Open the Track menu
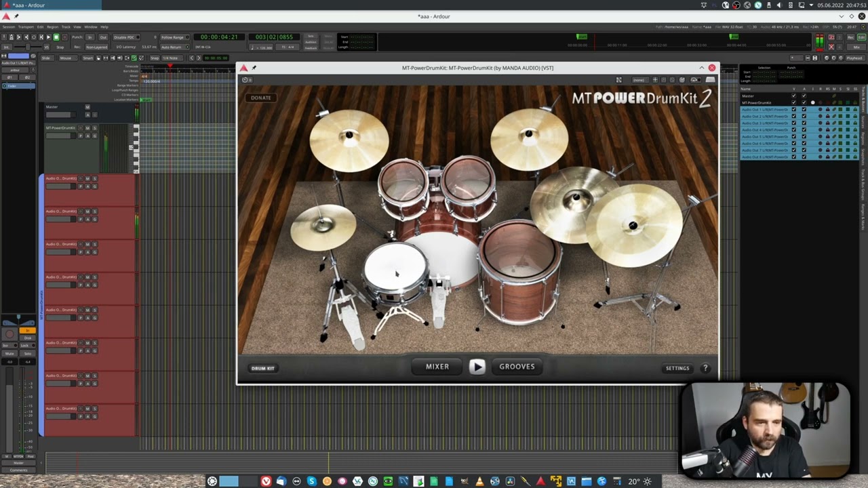Viewport: 868px width, 488px height. [66, 27]
